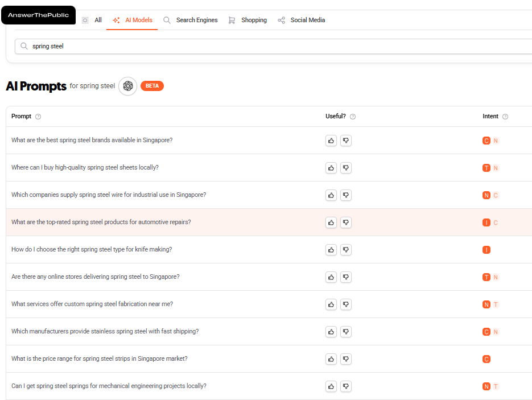
Task: Thumbs up the best spring steel brands prompt
Action: click(x=331, y=141)
